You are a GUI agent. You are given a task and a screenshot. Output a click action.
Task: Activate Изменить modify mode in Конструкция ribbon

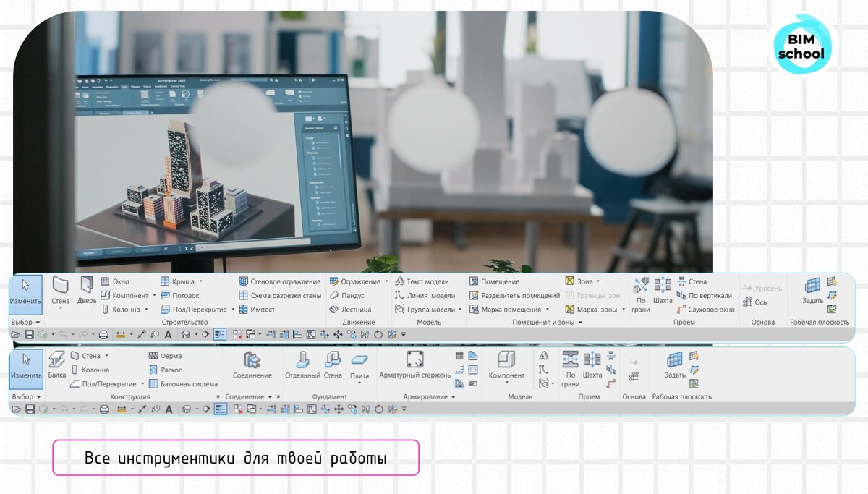pyautogui.click(x=26, y=369)
